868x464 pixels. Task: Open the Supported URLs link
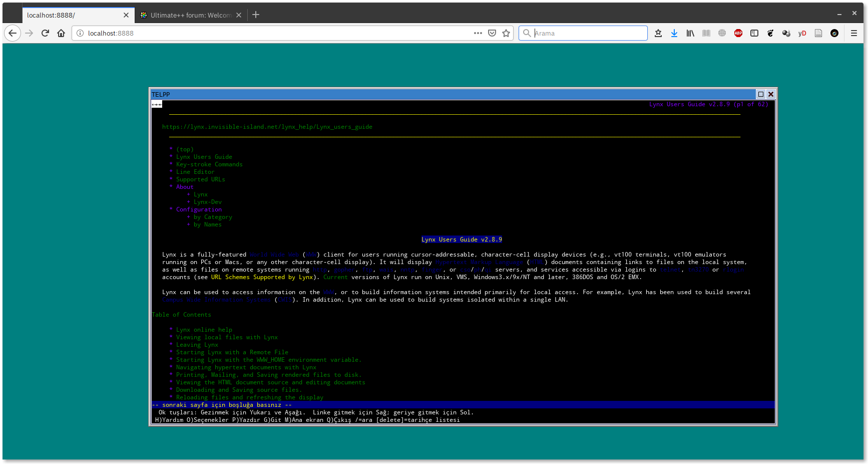(200, 179)
